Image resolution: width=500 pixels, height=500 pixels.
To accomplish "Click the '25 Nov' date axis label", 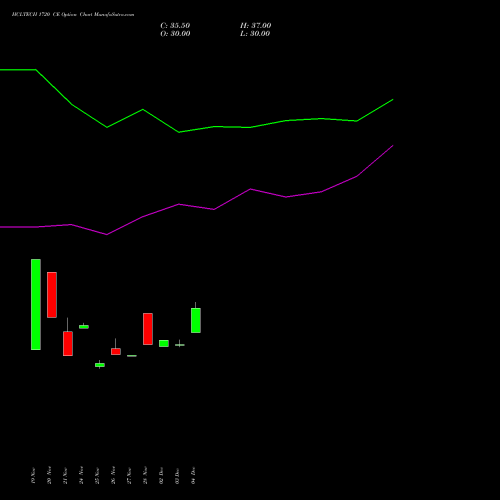I will (x=97, y=476).
